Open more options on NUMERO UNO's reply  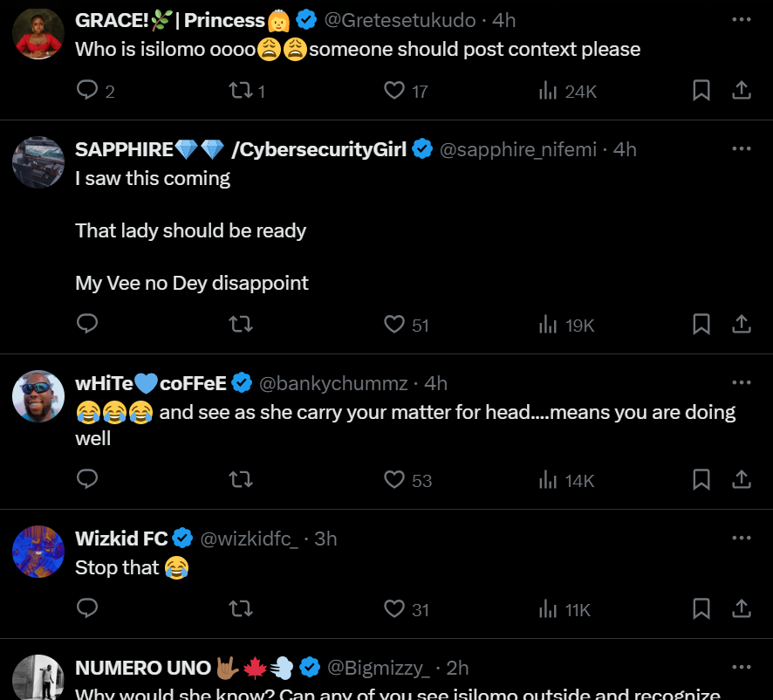[742, 667]
